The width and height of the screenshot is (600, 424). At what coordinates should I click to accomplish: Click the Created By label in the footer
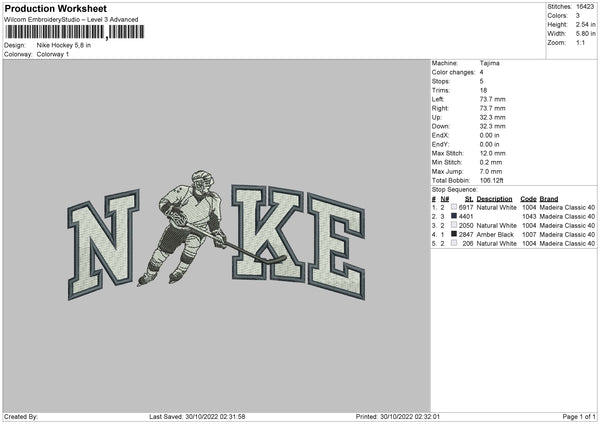pos(21,417)
